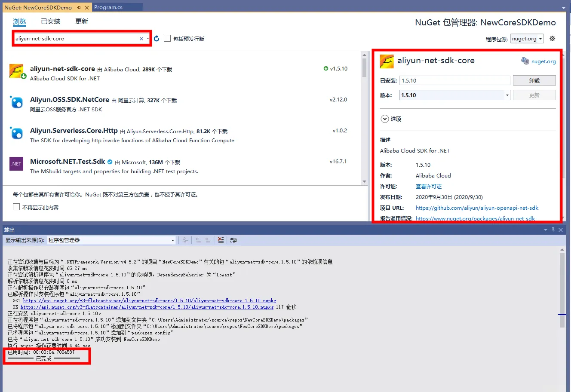Open the nuget.org link in package details

(543, 61)
